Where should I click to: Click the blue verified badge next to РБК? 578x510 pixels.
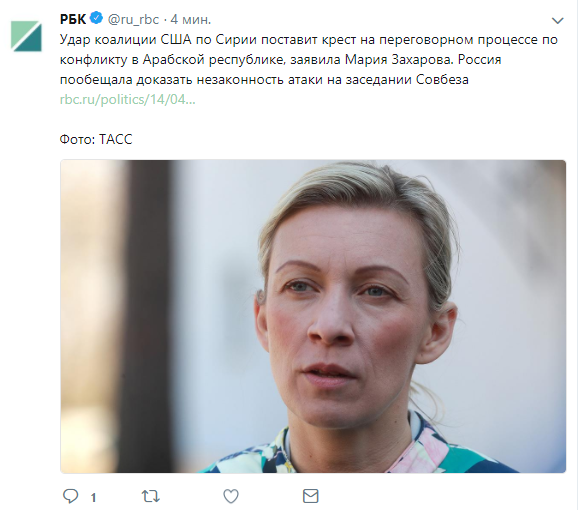tap(97, 18)
